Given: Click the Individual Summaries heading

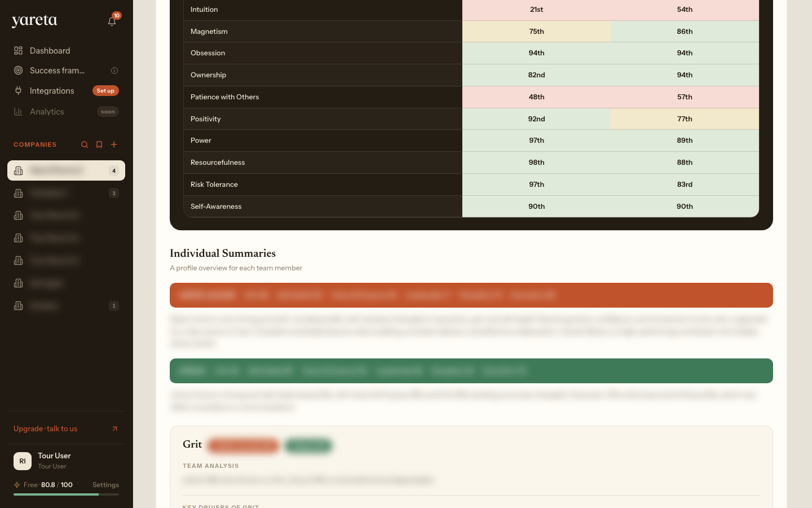Looking at the screenshot, I should point(223,253).
